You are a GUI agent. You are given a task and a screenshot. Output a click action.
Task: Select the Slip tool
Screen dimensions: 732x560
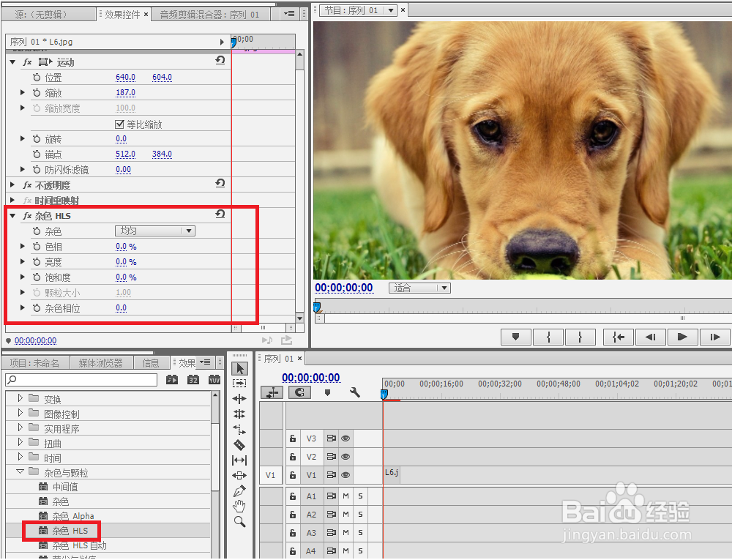coord(239,460)
